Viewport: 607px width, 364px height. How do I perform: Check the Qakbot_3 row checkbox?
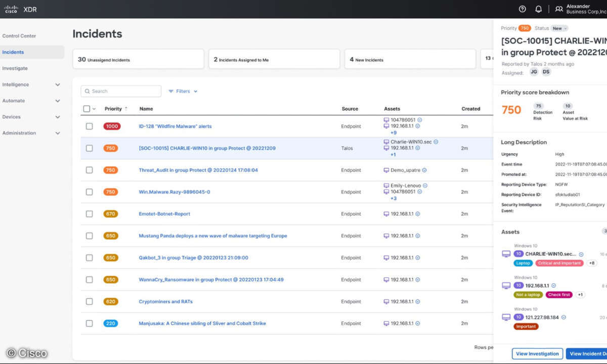click(x=90, y=258)
